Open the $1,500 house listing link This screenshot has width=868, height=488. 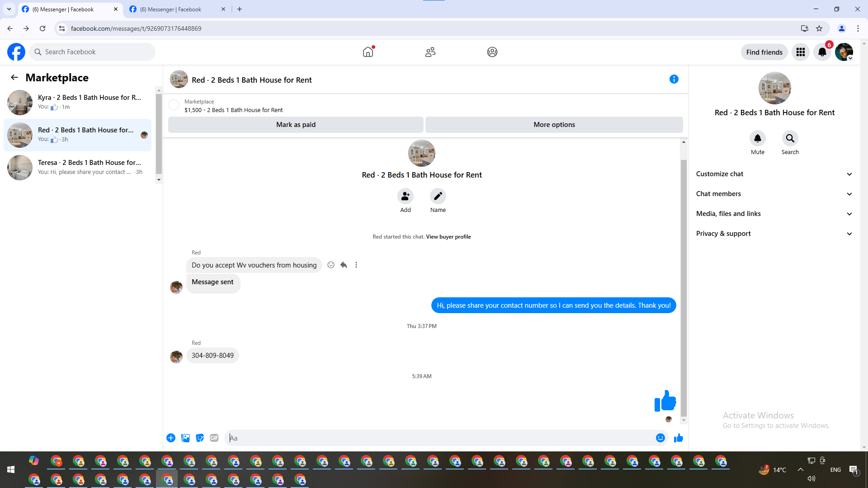point(233,110)
